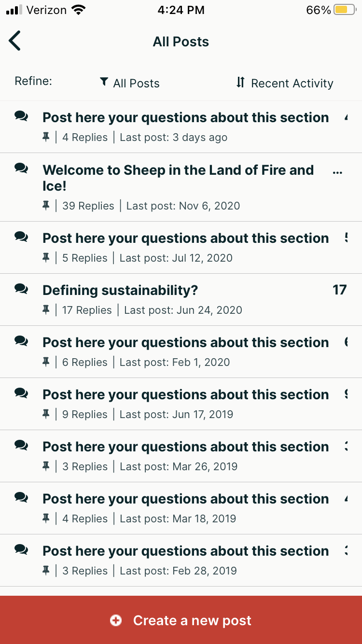Create a new post
Image resolution: width=362 pixels, height=644 pixels.
(181, 620)
